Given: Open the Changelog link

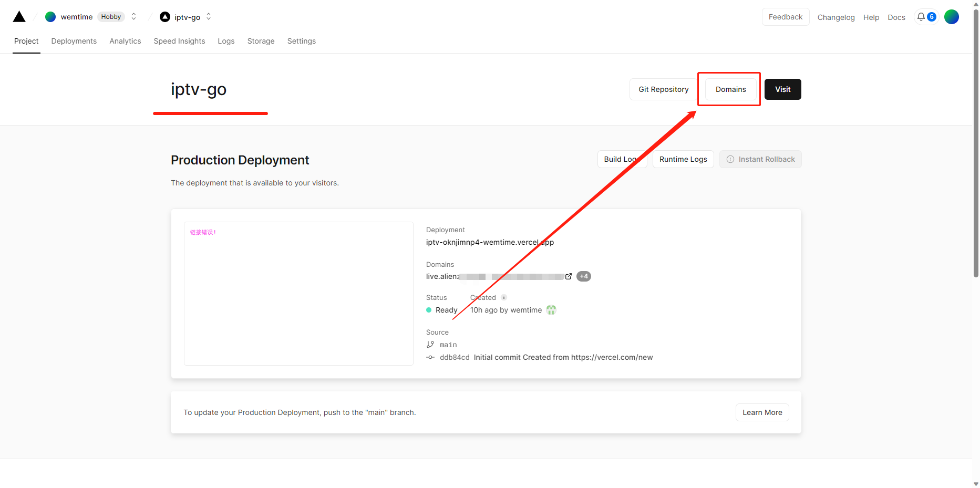Looking at the screenshot, I should pos(836,17).
